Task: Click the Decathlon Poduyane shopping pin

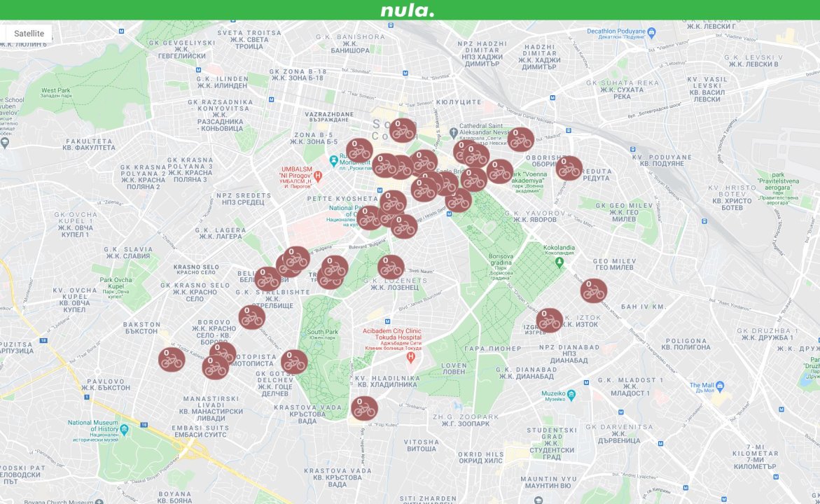Action: 651,31
